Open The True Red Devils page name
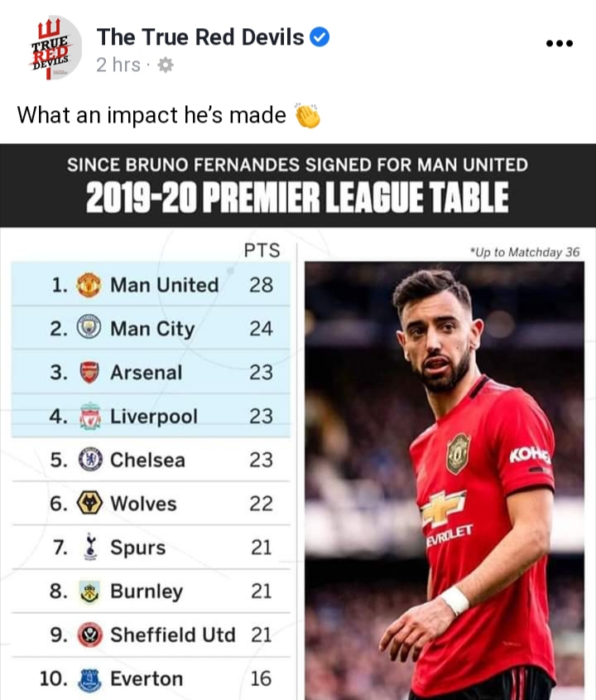This screenshot has width=596, height=700. 200,36
